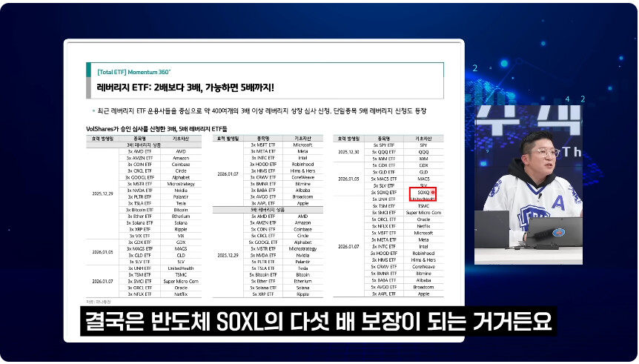The width and height of the screenshot is (639, 364).
Task: Select the '5x NFLX ETF' cell
Action: [x=383, y=226]
